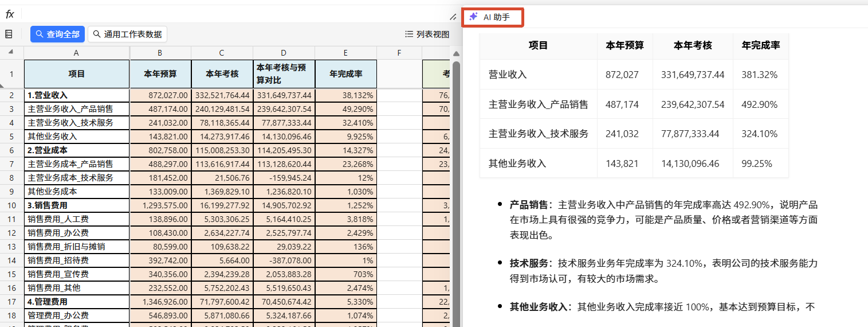Click the select-all corner of the grid
Screen dimensions: 868x327
[x=11, y=52]
